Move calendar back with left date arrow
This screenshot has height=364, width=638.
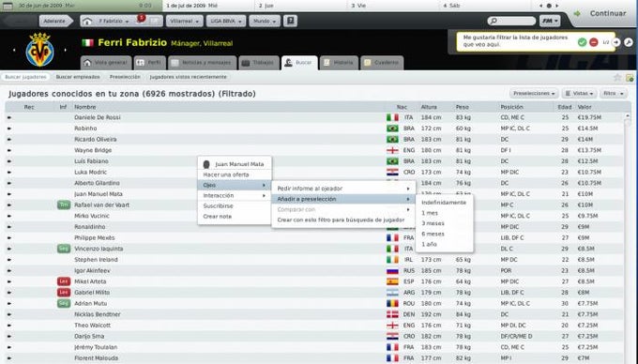(x=540, y=6)
